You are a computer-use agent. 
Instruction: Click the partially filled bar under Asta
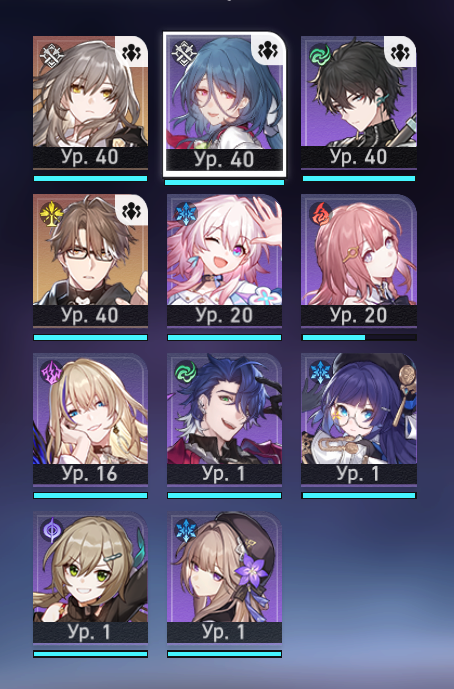tap(359, 337)
